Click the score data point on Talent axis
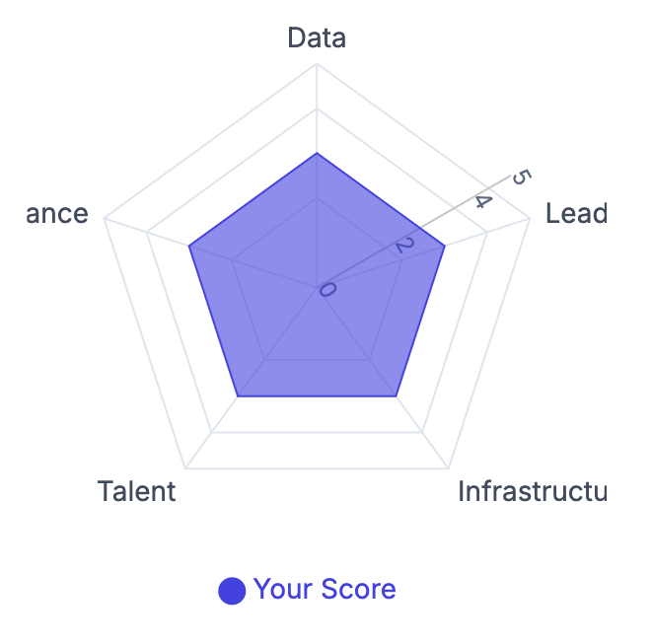Screen dimensions: 652x644 click(238, 396)
